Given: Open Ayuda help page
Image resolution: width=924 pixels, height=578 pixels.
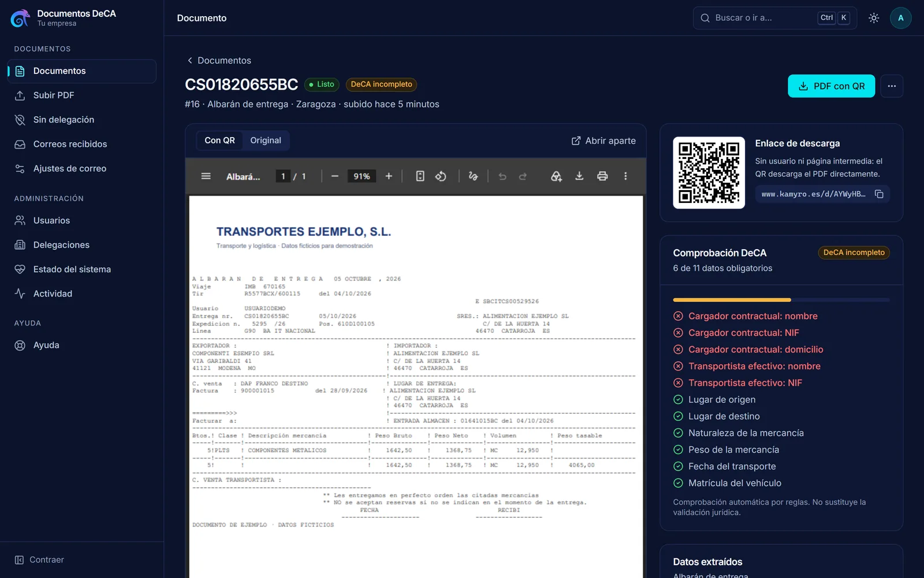Looking at the screenshot, I should click(x=81, y=345).
